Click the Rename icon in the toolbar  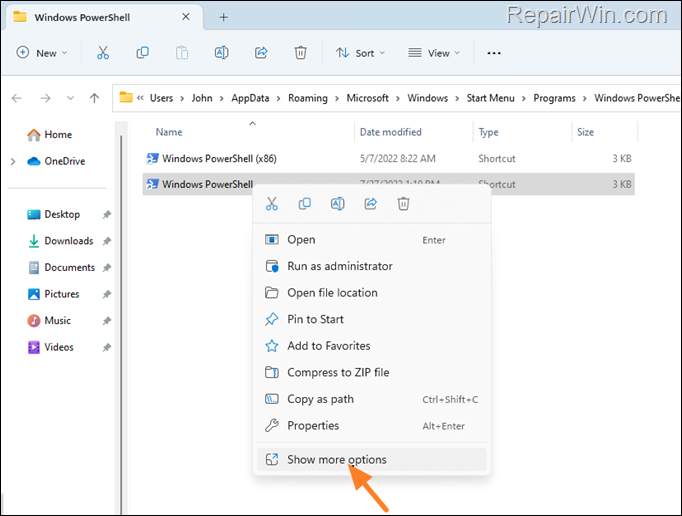[221, 53]
